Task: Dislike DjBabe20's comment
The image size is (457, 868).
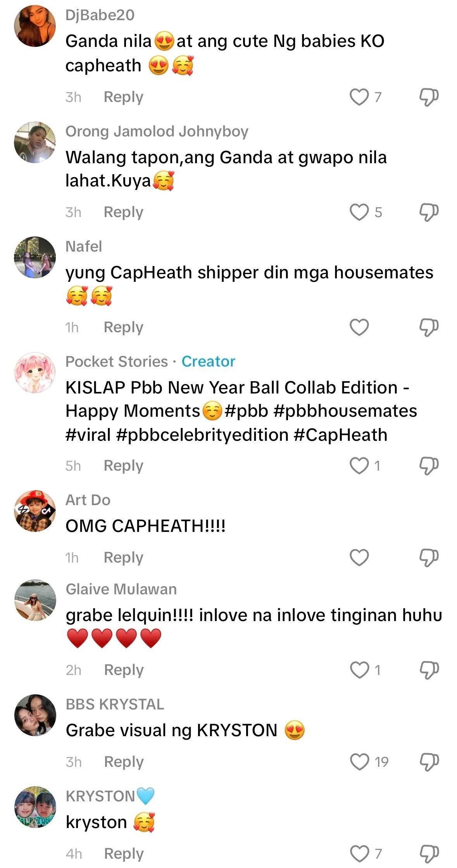Action: point(429,97)
